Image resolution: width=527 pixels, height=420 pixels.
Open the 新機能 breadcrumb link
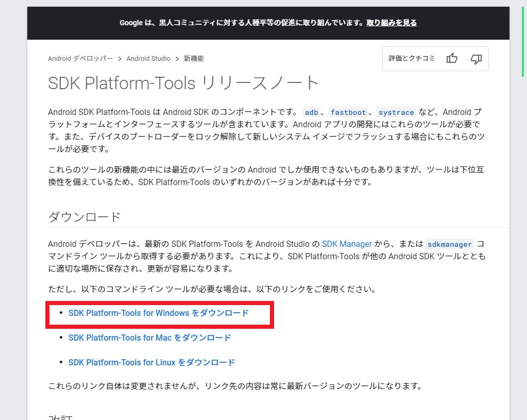(194, 59)
